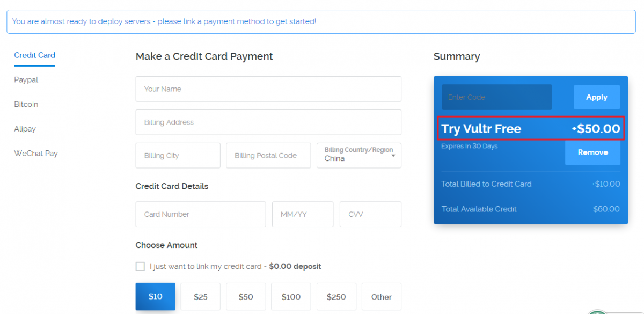Select the Credit Card payment tab

coord(34,55)
